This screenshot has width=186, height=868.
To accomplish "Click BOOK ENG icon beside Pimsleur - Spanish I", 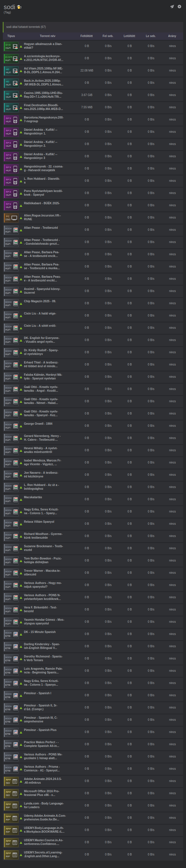I will click(x=11, y=695).
